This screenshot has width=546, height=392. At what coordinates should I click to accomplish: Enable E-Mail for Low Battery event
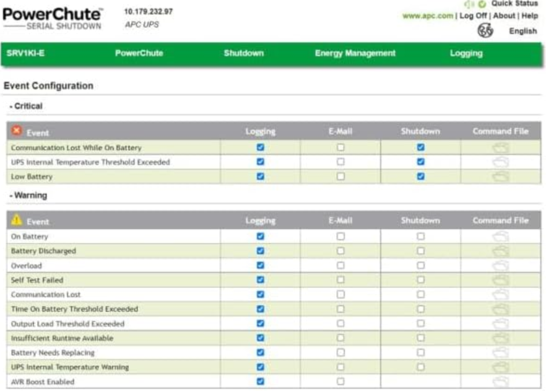tap(340, 176)
